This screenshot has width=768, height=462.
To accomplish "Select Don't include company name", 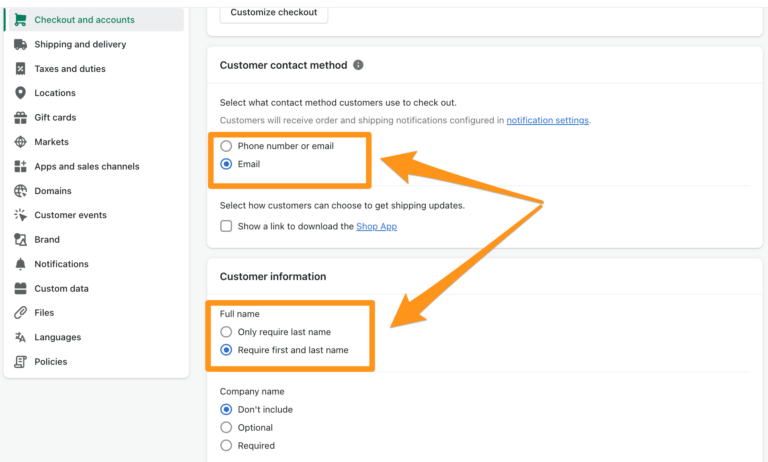I will 226,409.
